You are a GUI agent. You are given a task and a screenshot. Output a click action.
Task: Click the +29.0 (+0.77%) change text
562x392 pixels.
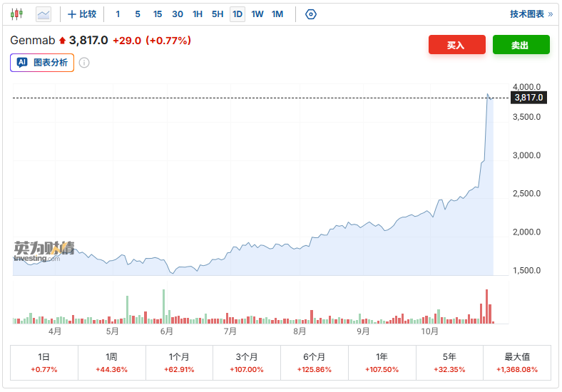tap(152, 41)
